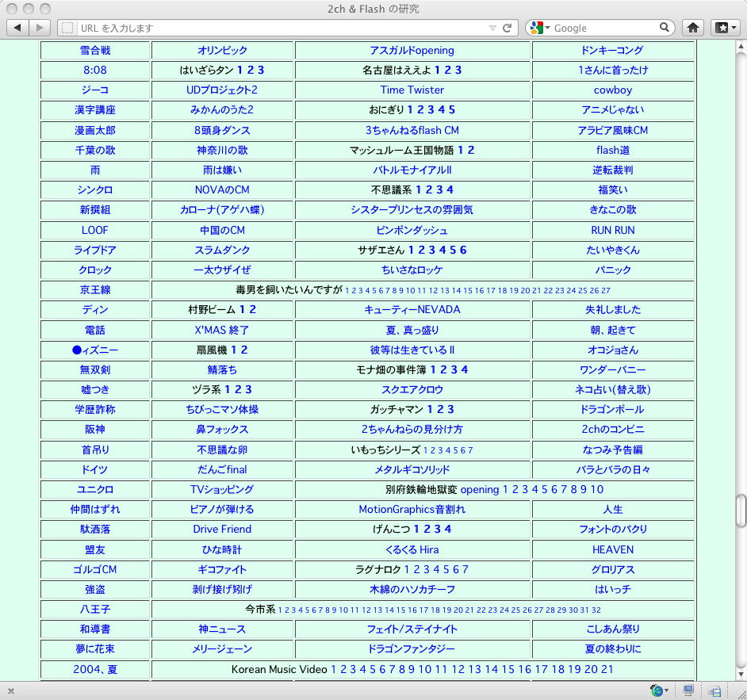Go forward with the forward arrow button
Image resolution: width=747 pixels, height=700 pixels.
click(x=40, y=28)
